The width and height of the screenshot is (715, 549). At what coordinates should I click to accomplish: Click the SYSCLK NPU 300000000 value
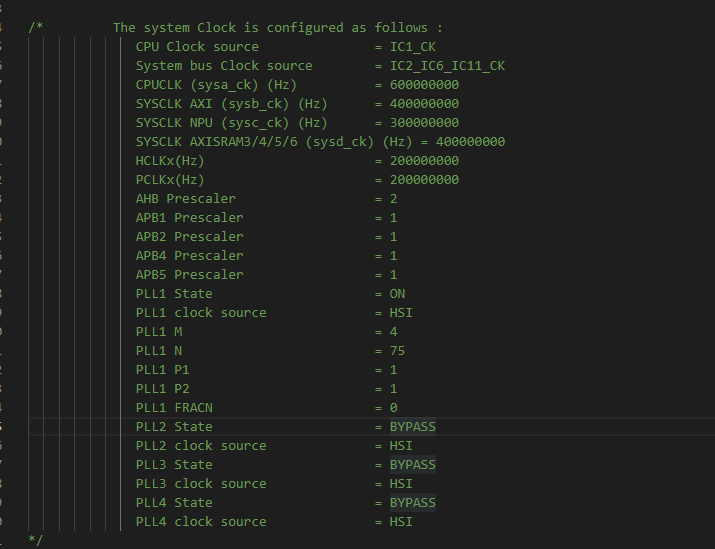424,123
